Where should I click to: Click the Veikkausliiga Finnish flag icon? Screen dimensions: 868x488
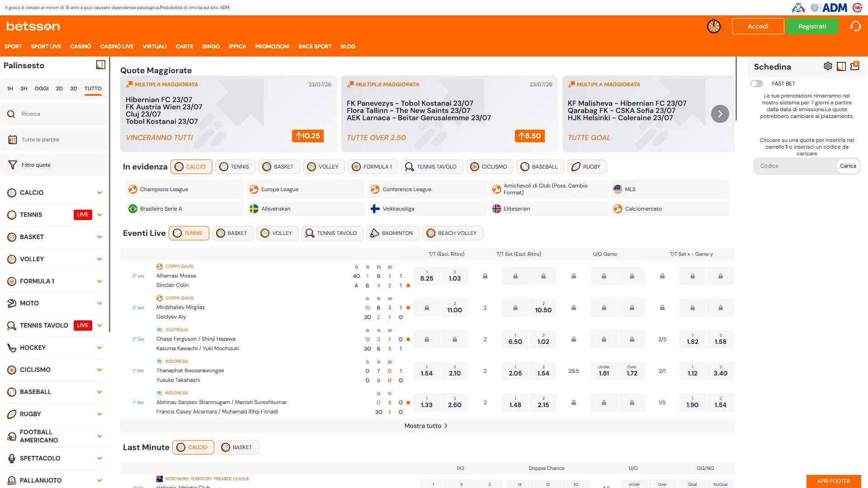point(375,209)
